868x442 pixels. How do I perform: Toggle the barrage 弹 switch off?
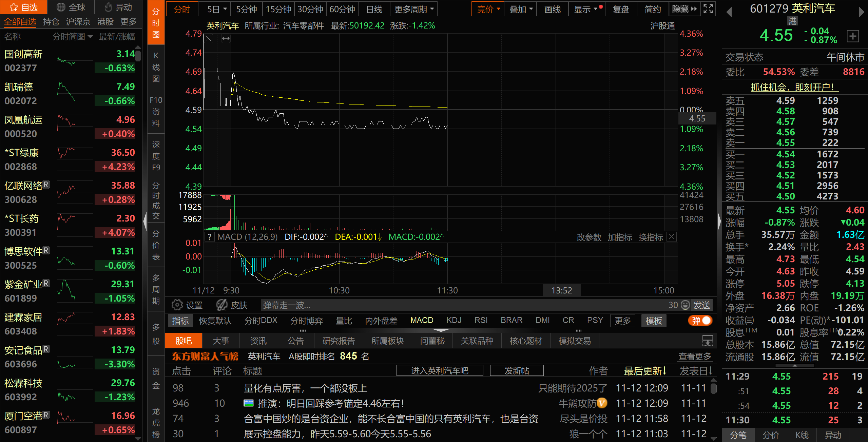tap(701, 321)
